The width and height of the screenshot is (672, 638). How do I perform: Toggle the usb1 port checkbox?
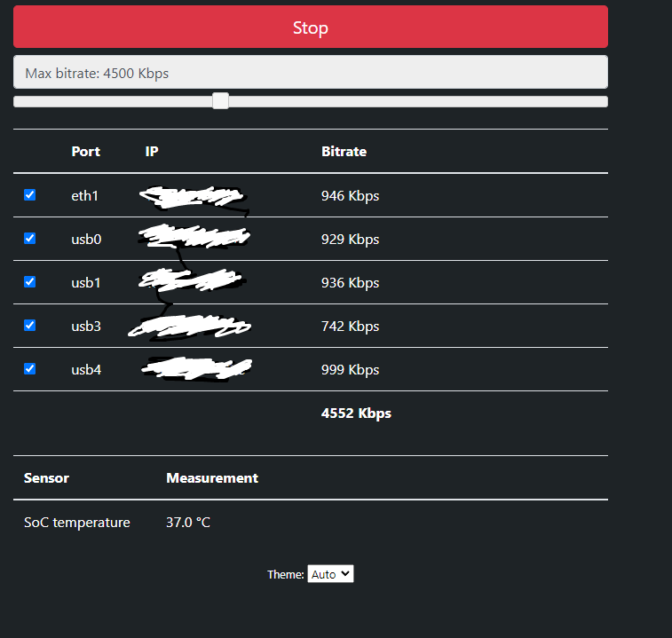pyautogui.click(x=30, y=282)
